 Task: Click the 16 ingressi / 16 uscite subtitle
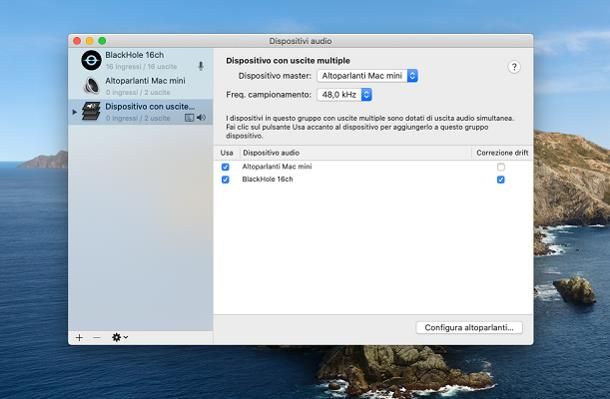click(x=141, y=66)
